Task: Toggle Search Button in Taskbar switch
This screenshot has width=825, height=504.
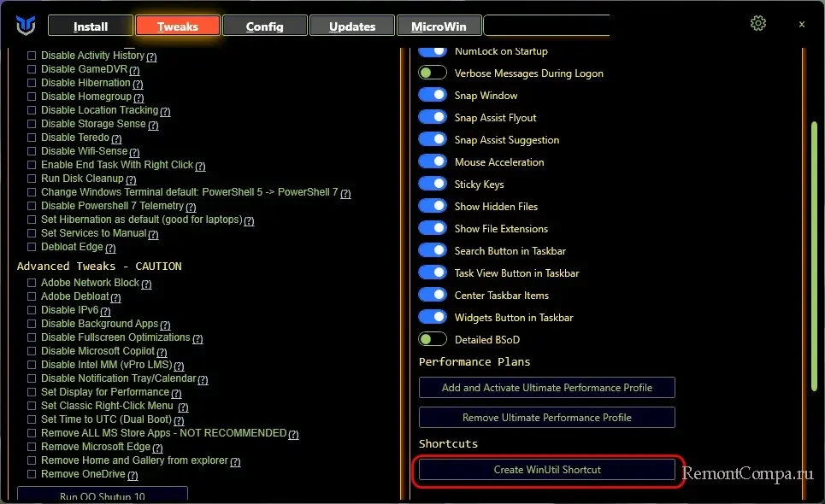Action: click(x=433, y=250)
